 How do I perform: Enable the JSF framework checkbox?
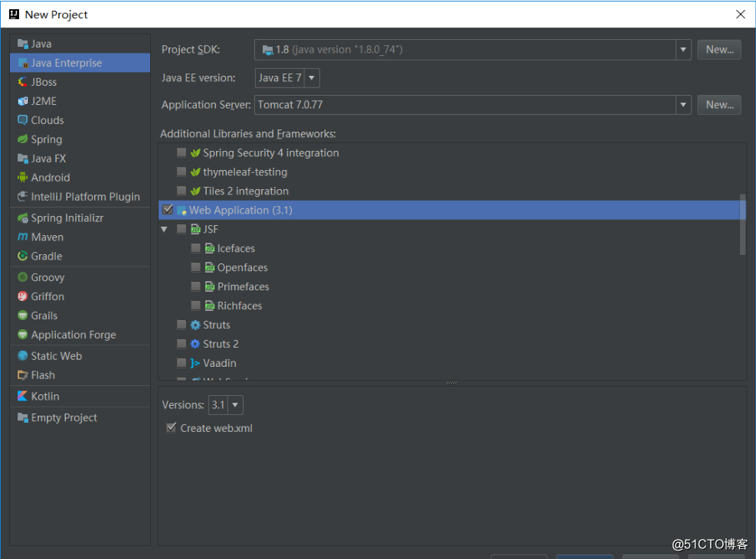[182, 229]
